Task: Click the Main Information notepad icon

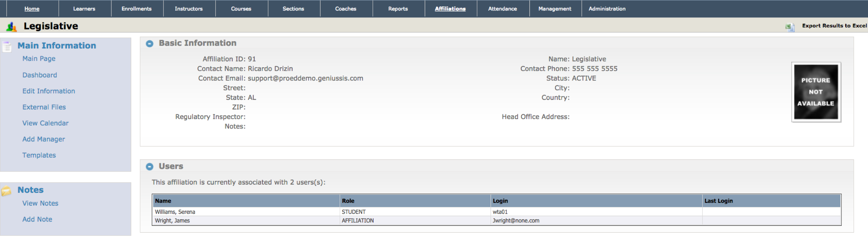Action: click(7, 46)
